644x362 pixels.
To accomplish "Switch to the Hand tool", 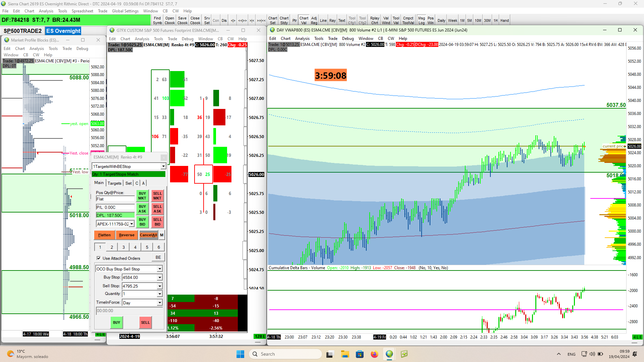I will pos(504,20).
